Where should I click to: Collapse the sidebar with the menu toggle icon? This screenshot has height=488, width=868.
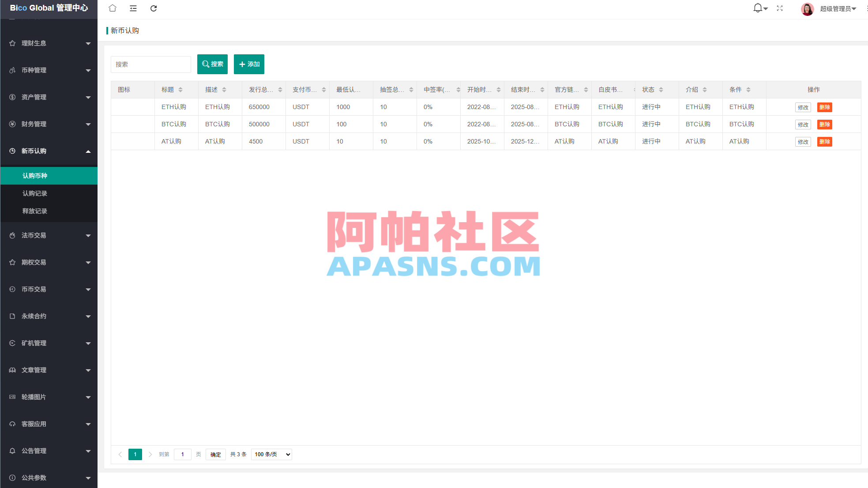(x=133, y=8)
